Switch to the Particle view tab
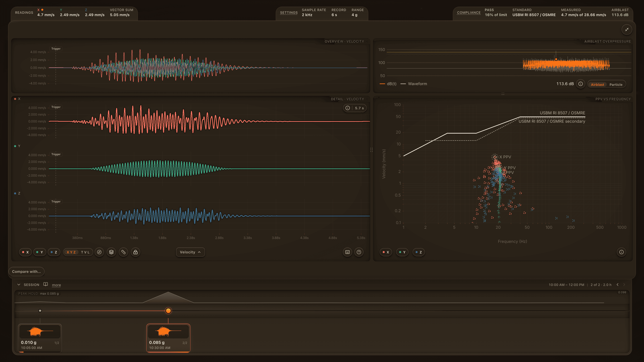Image resolution: width=644 pixels, height=362 pixels. pyautogui.click(x=616, y=84)
